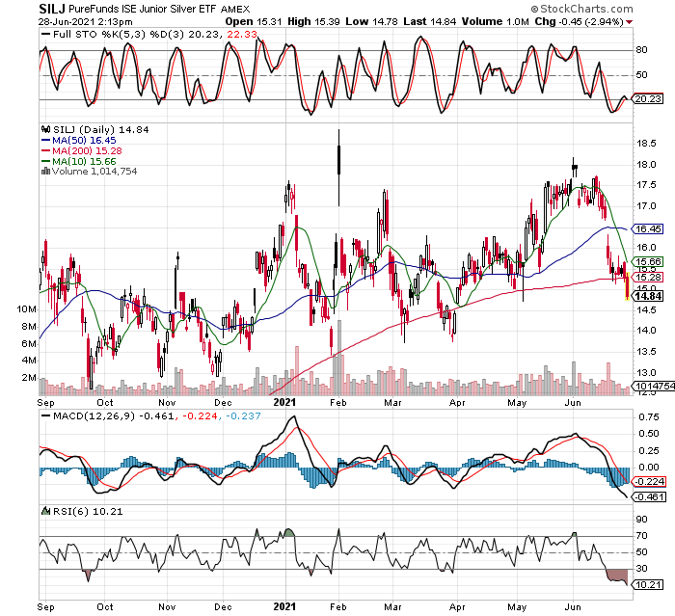Click the 0.75 MACD axis label
Screen dimensions: 675x616
tap(648, 417)
